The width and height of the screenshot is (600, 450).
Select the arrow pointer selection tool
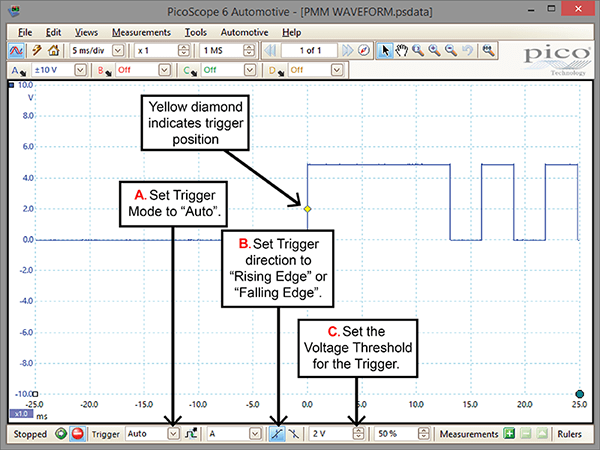(x=385, y=51)
